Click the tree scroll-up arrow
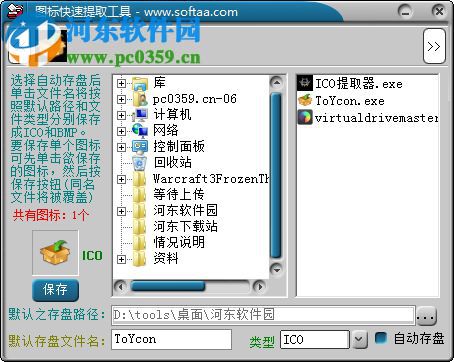 pos(276,82)
